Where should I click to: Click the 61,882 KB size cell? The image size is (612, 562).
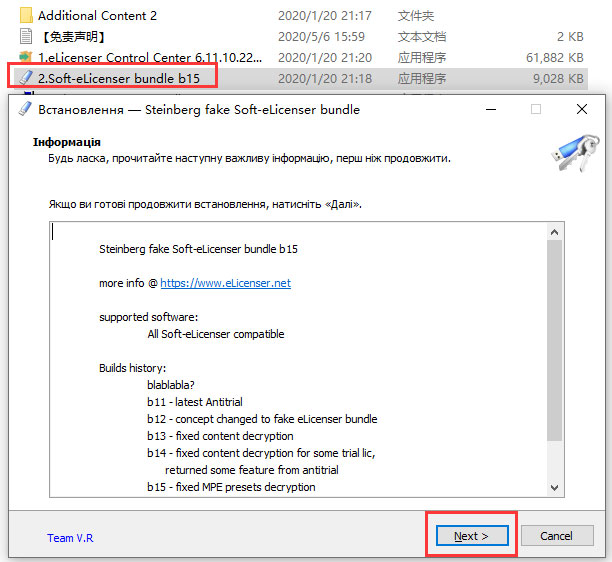(x=555, y=58)
